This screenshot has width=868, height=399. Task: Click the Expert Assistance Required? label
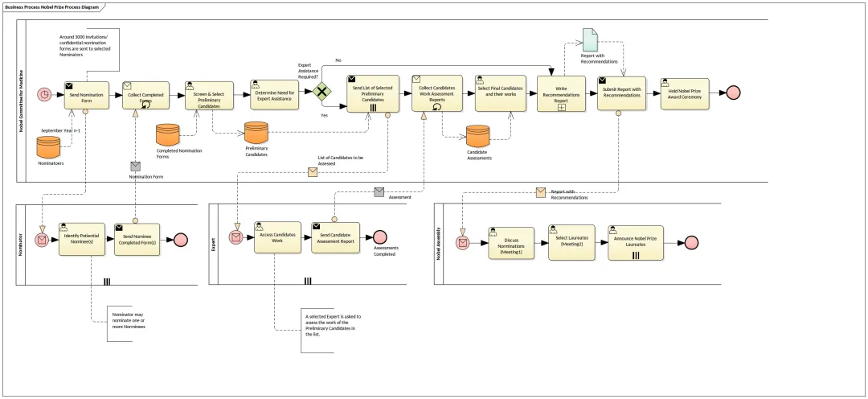click(308, 71)
